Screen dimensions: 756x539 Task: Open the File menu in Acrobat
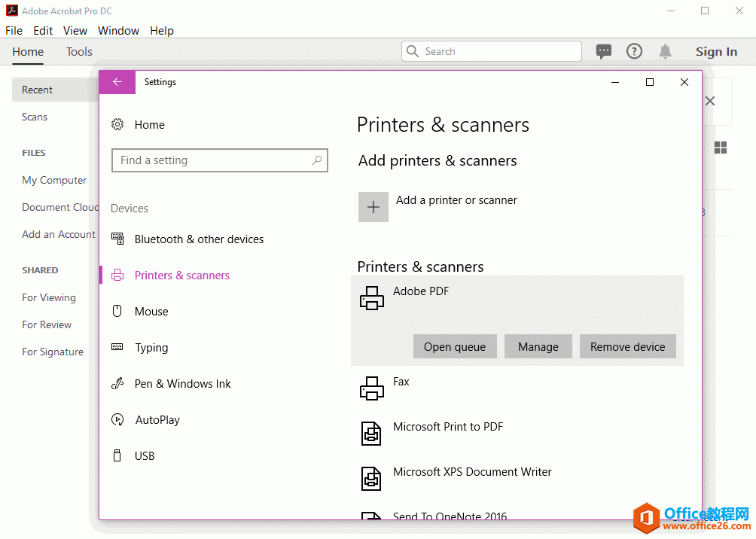pyautogui.click(x=14, y=30)
